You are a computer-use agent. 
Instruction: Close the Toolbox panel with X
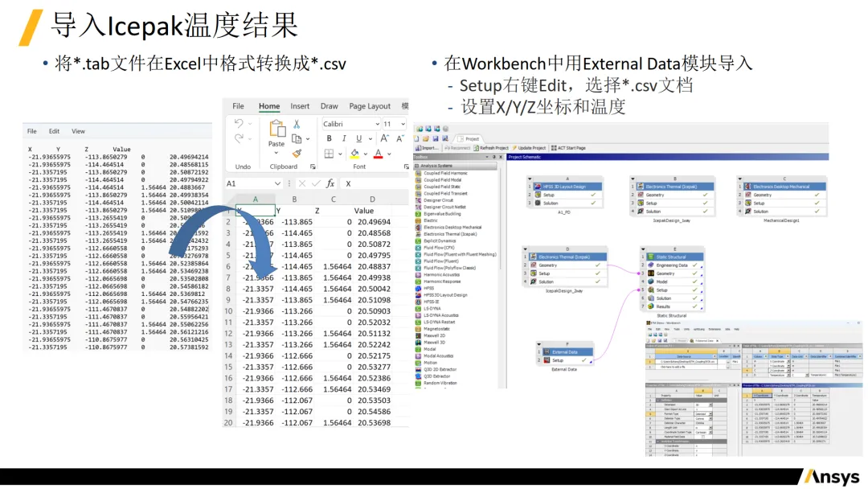(x=501, y=158)
